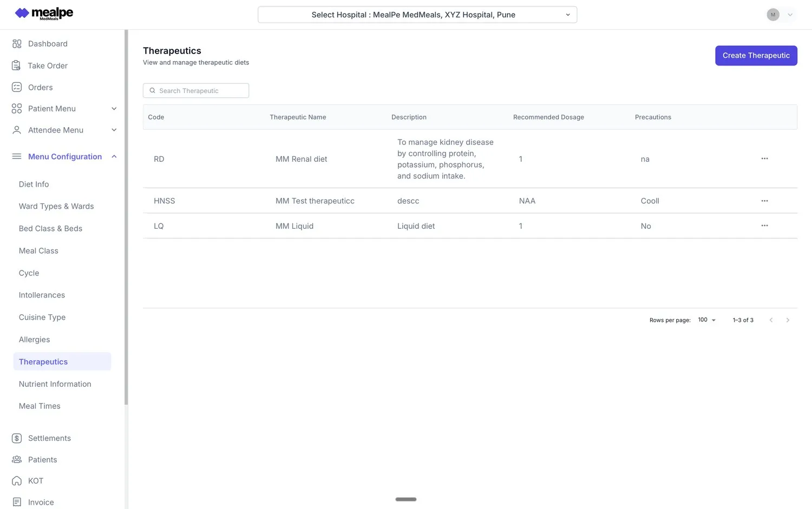Click the user avatar M icon
The width and height of the screenshot is (812, 509).
773,15
